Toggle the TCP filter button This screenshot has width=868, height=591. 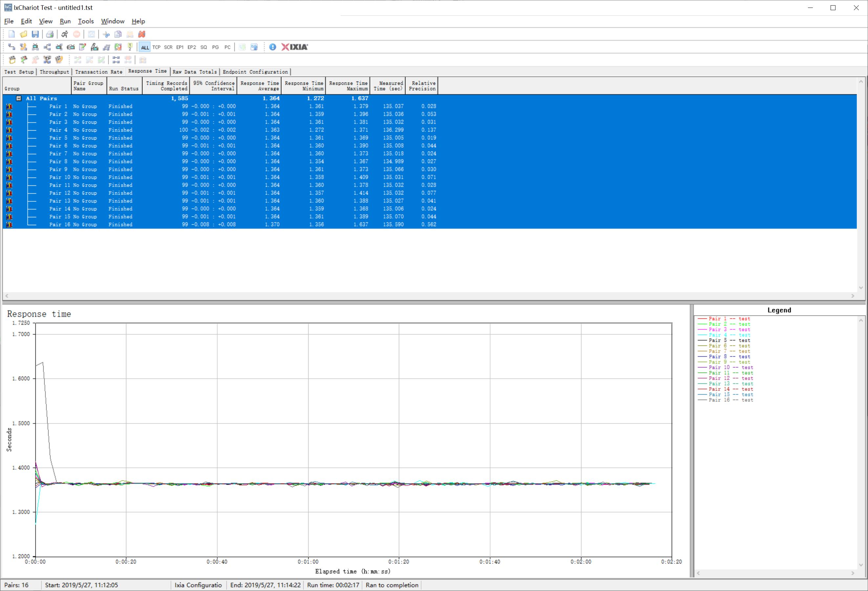(x=157, y=48)
